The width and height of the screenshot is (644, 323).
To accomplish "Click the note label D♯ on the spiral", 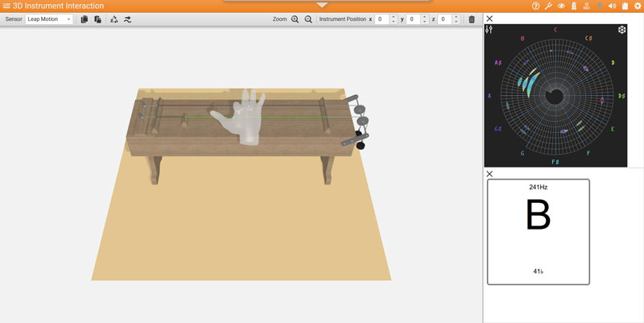I will point(621,96).
